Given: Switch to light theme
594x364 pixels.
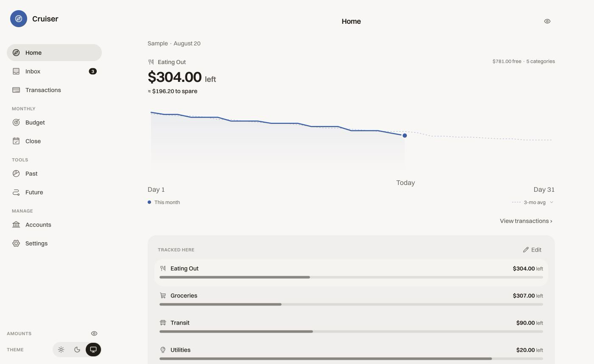Looking at the screenshot, I should pos(61,350).
